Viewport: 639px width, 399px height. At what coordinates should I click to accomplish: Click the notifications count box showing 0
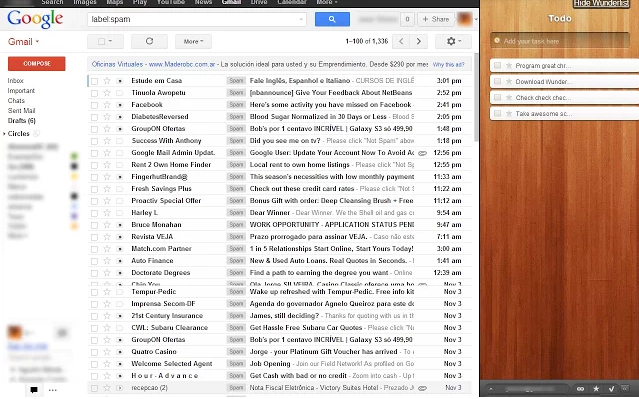407,19
